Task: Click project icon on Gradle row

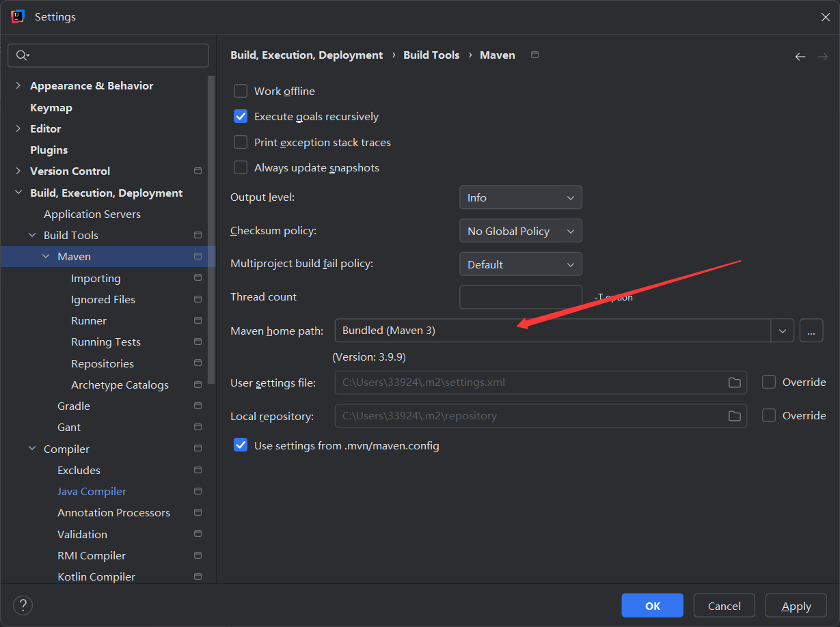Action: (x=198, y=406)
